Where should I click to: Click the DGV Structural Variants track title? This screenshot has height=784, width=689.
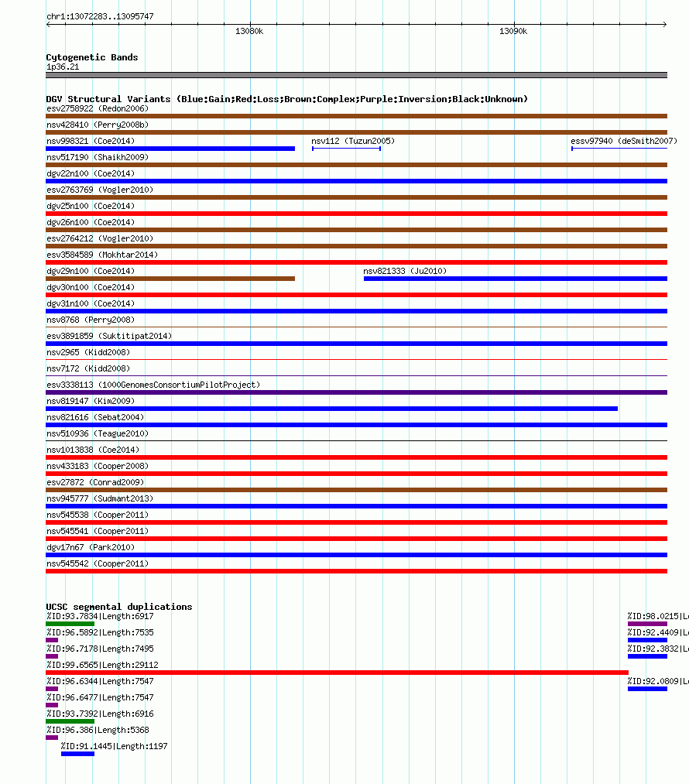(287, 99)
